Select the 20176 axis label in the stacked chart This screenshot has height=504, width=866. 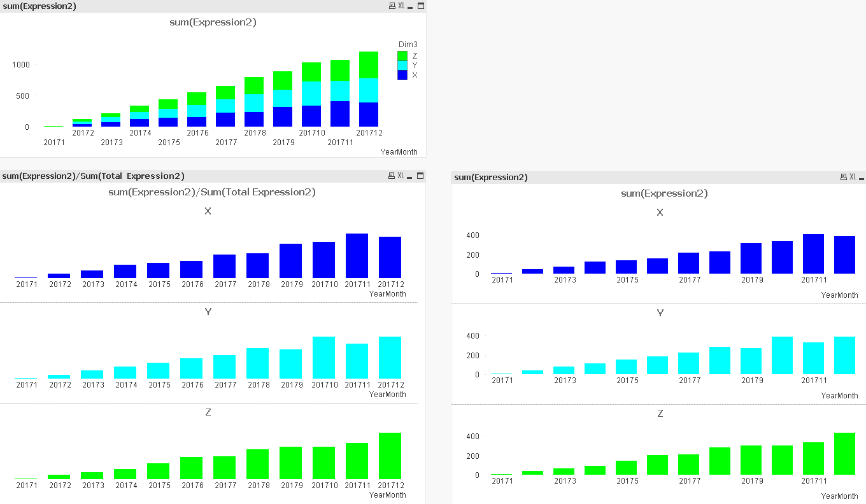pos(197,133)
